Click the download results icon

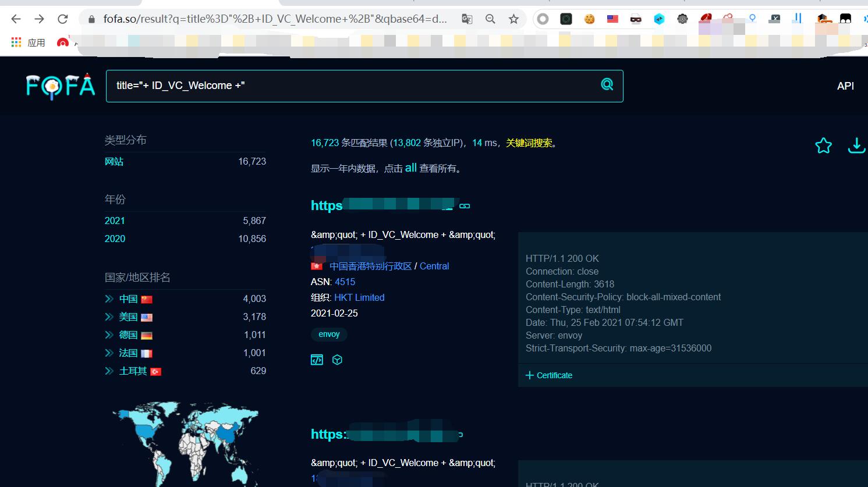856,145
